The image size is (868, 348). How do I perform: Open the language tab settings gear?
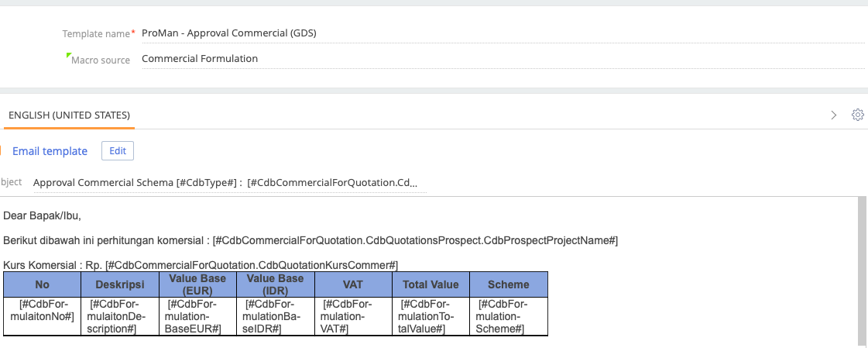tap(857, 115)
